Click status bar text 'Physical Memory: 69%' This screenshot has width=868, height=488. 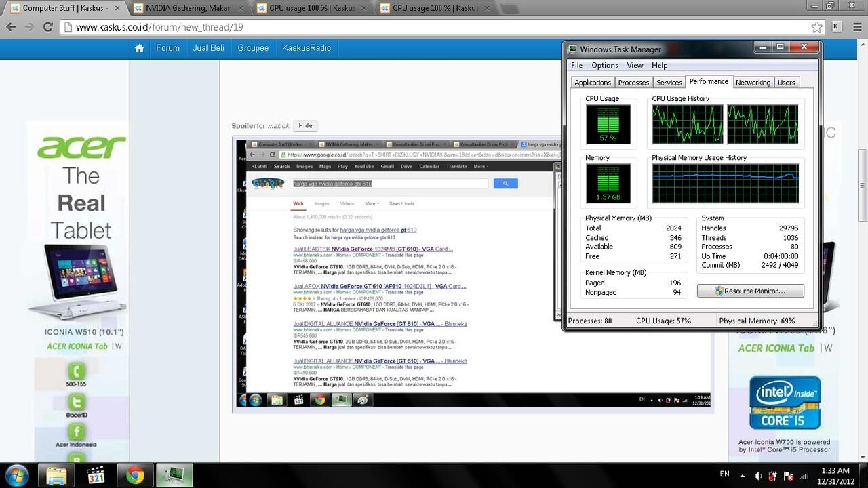[757, 321]
